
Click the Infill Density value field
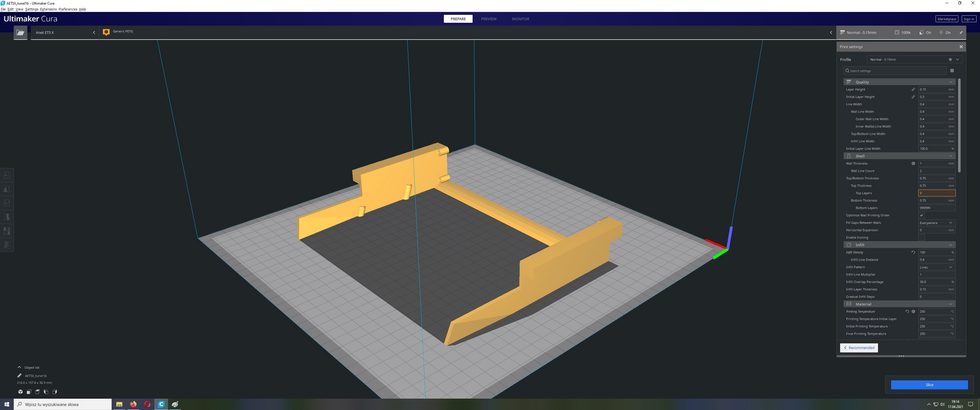click(937, 252)
